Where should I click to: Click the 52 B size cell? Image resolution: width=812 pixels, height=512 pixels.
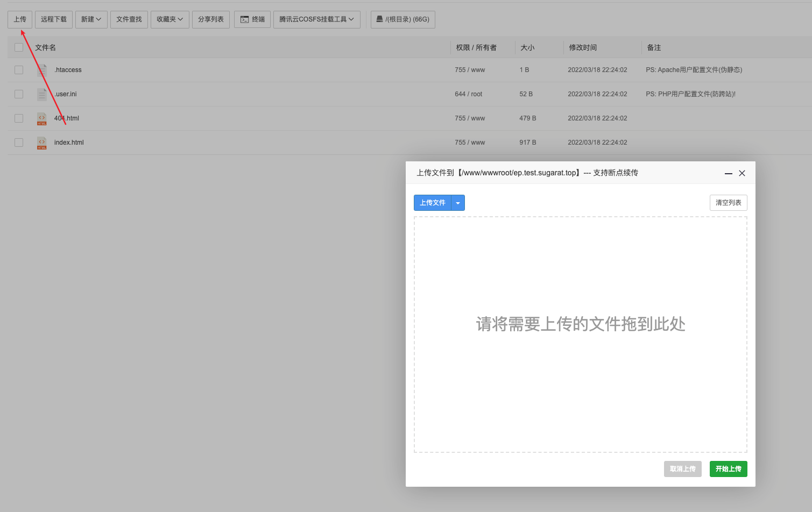526,94
